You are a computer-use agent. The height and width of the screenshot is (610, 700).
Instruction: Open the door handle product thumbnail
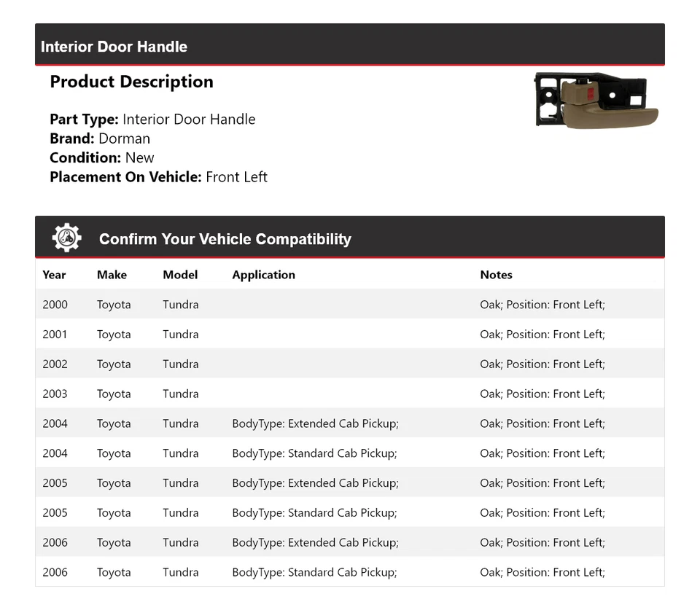click(596, 101)
